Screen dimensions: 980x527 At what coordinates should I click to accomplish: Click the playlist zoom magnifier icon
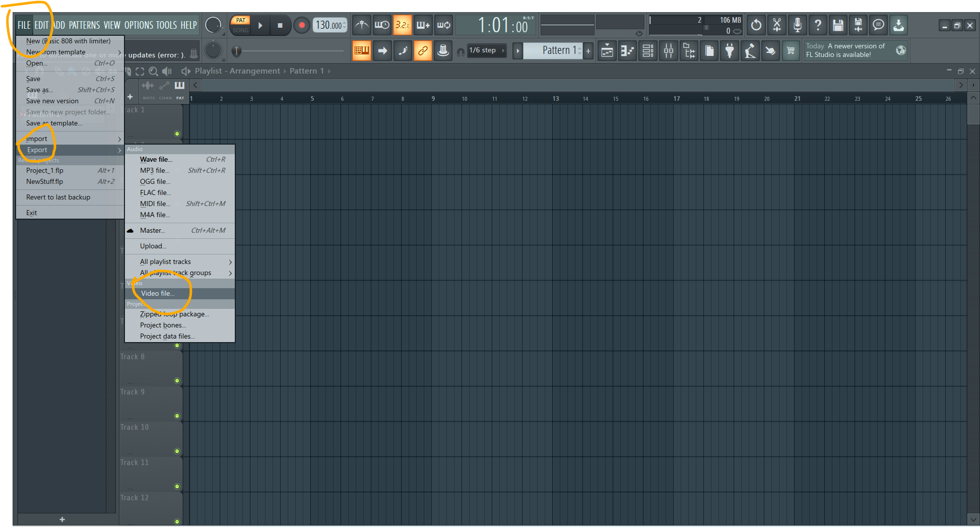click(x=153, y=72)
